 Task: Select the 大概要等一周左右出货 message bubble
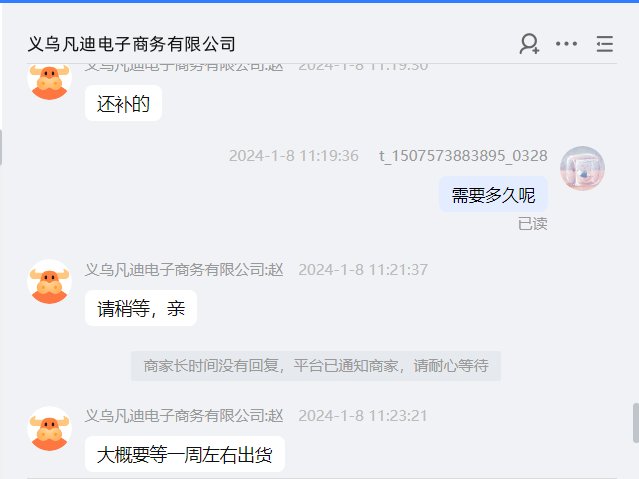pyautogui.click(x=185, y=454)
